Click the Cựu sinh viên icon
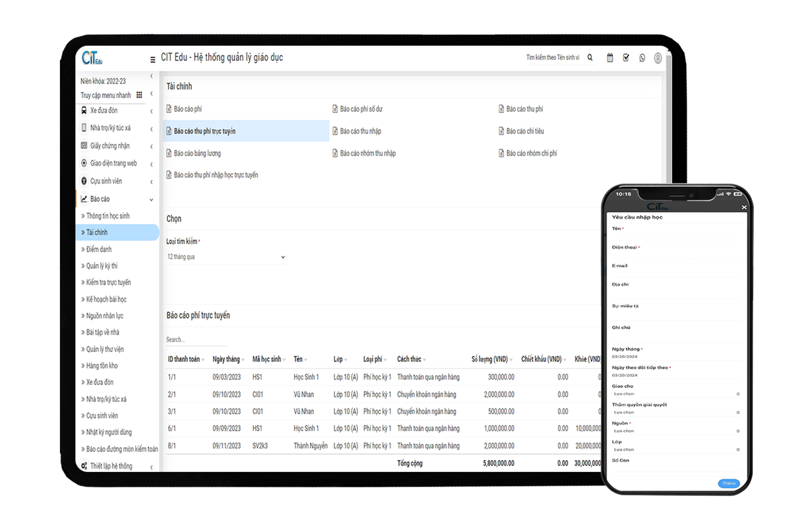Image resolution: width=812 pixels, height=521 pixels. click(84, 181)
